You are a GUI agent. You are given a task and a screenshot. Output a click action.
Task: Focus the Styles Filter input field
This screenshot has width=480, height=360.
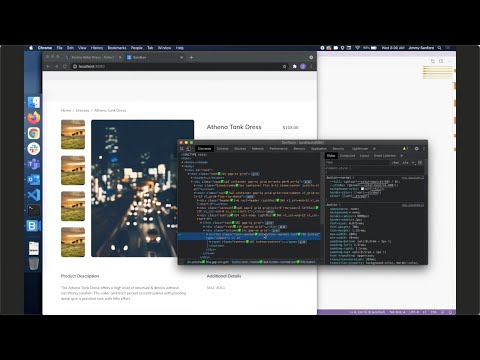pos(357,163)
